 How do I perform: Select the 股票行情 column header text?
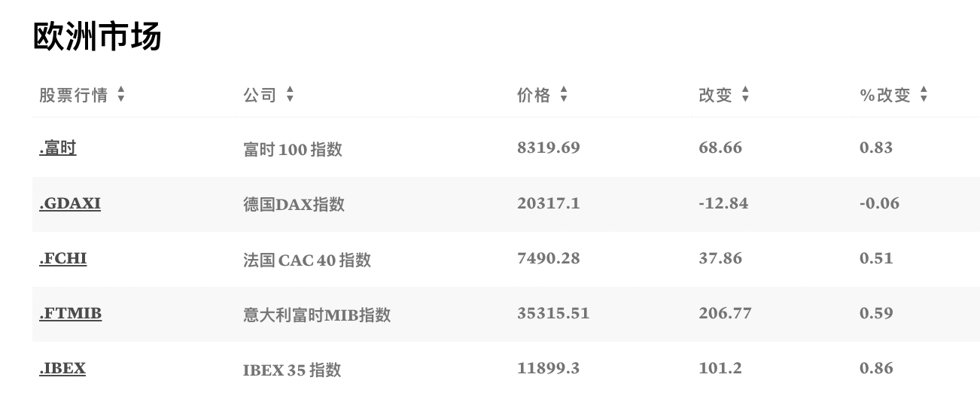tap(73, 95)
